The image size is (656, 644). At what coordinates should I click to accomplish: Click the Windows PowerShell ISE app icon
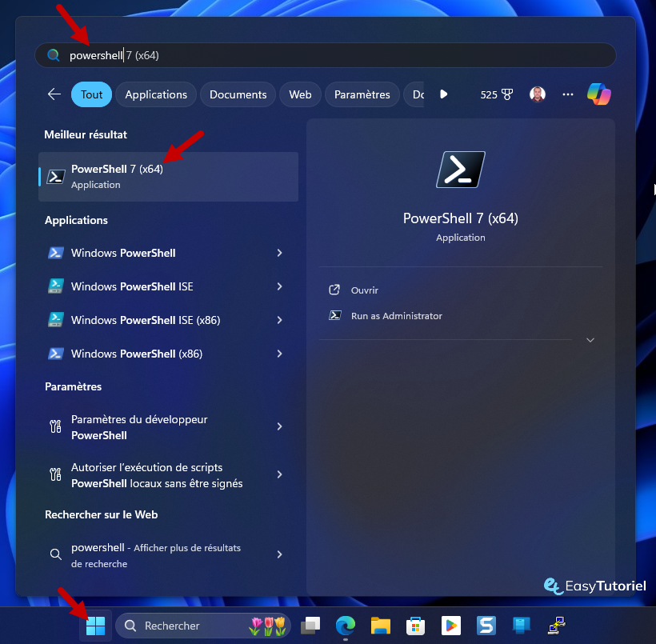[56, 286]
